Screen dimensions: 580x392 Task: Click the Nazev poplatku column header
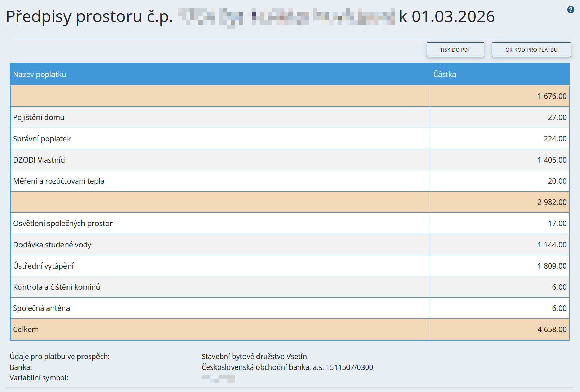40,74
